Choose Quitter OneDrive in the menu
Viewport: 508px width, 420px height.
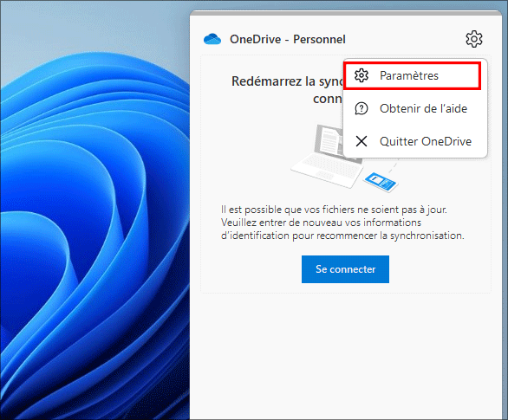pos(415,141)
